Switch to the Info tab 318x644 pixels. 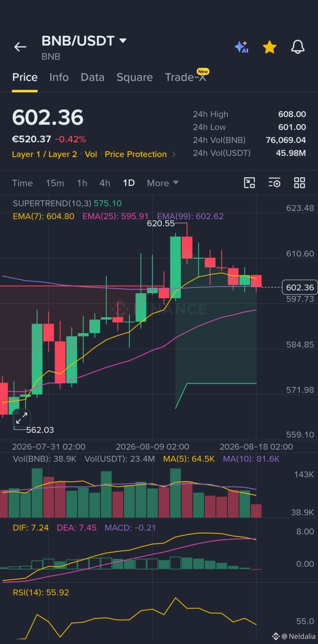[59, 77]
